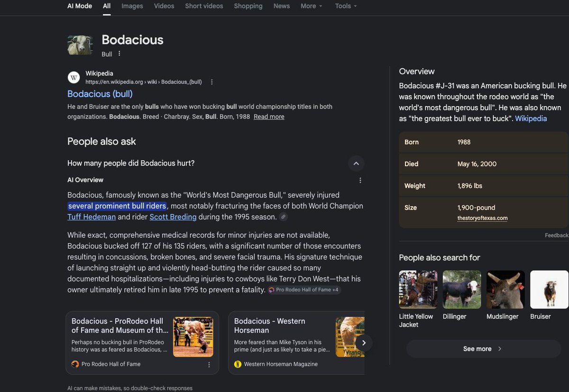The width and height of the screenshot is (569, 392).
Task: Open Little Yellow Jacket related search
Action: tap(418, 299)
